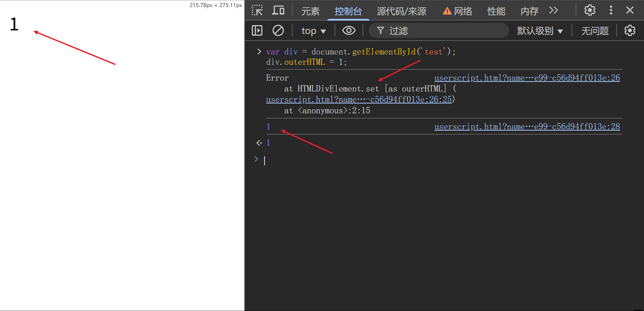The height and width of the screenshot is (311, 644).
Task: Open the three-dot customize DevTools menu
Action: click(611, 11)
